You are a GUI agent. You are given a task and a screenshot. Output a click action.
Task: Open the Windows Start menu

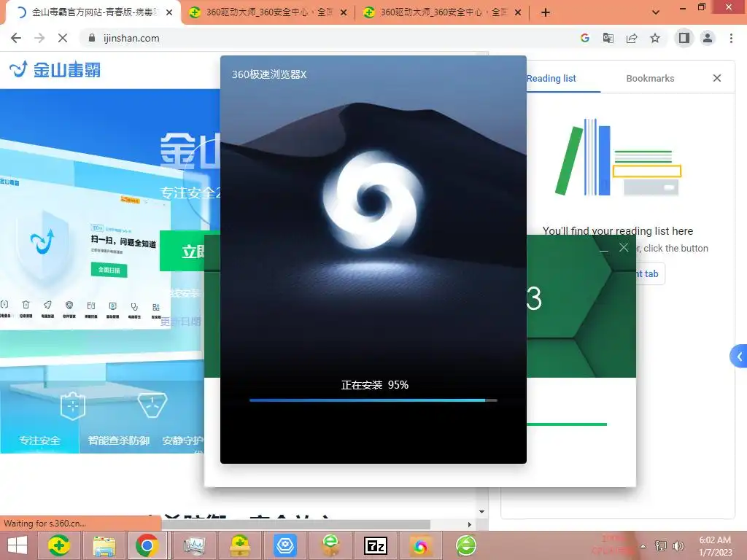[x=18, y=545]
